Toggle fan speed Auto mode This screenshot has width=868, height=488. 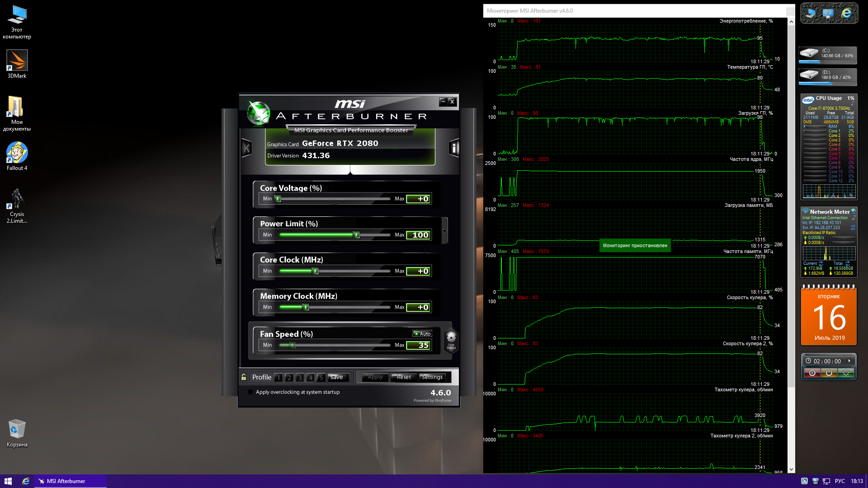422,334
